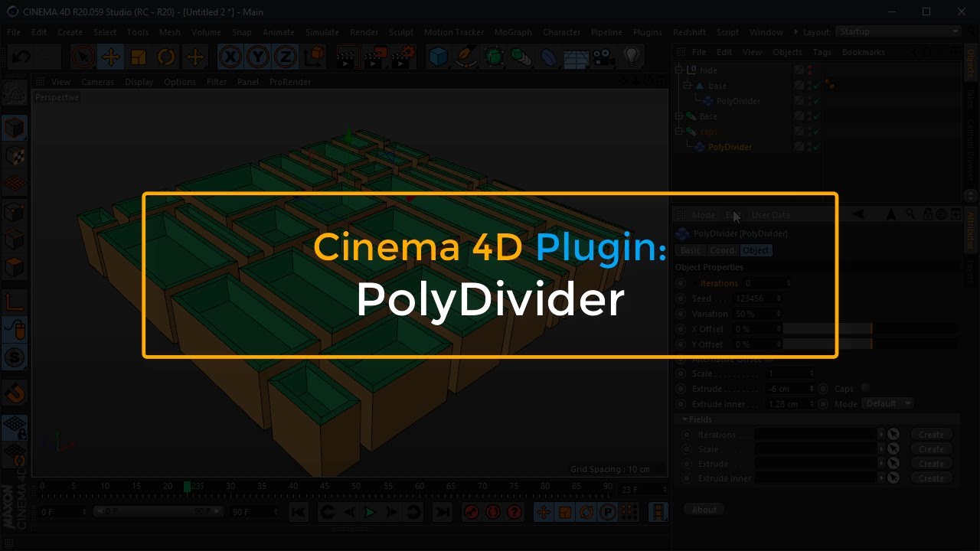Go to end of timeline

click(442, 512)
